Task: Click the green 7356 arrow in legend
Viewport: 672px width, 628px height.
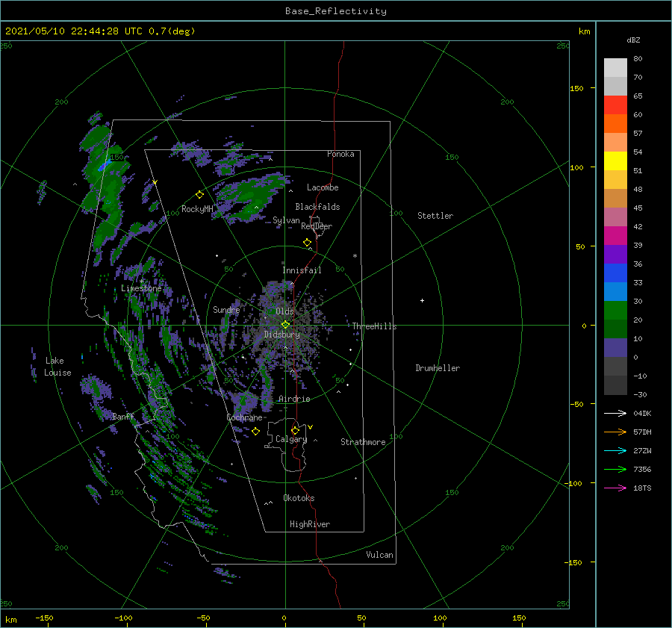Action: (615, 470)
